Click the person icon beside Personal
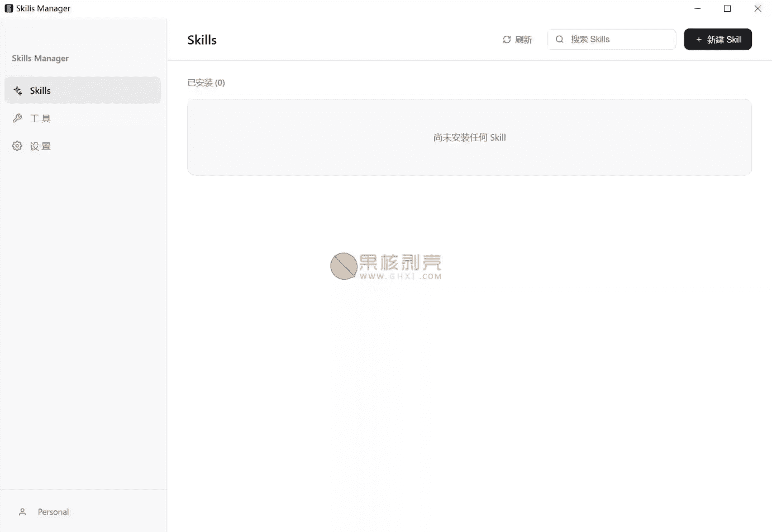This screenshot has height=532, width=772. pyautogui.click(x=22, y=511)
